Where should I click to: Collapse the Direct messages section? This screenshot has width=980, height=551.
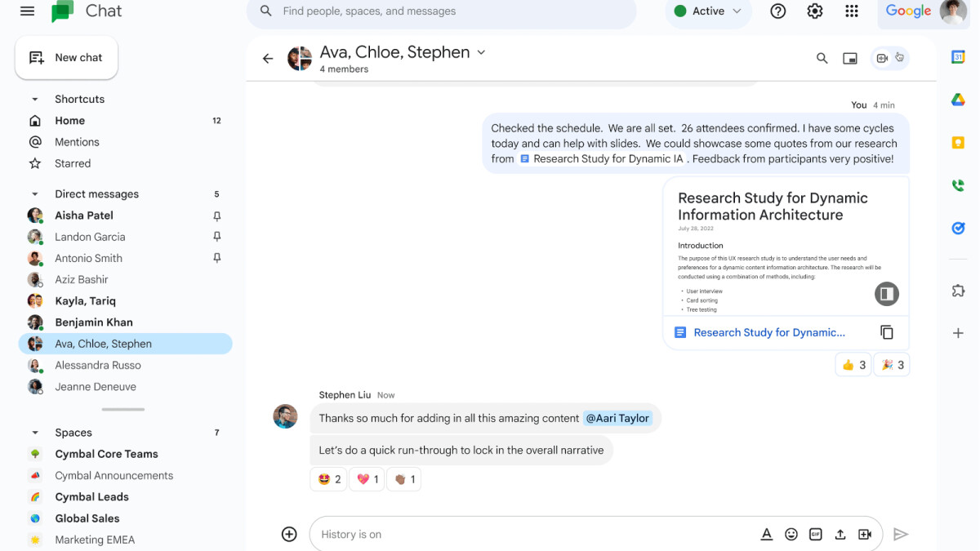click(x=34, y=193)
